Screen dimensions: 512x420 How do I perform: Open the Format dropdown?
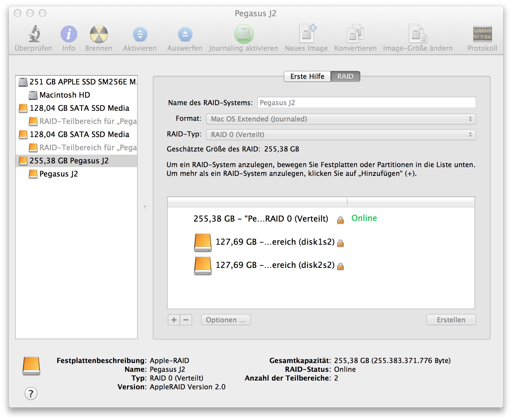(x=341, y=119)
